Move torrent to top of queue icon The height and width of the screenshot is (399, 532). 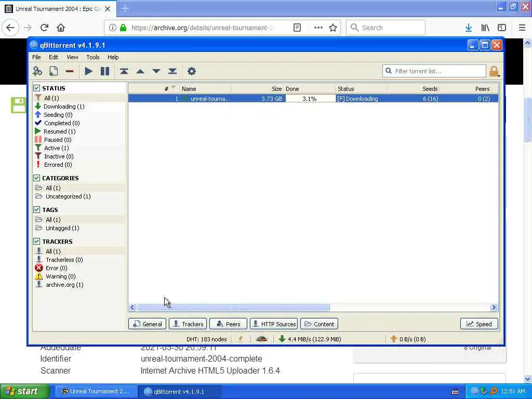[x=124, y=71]
